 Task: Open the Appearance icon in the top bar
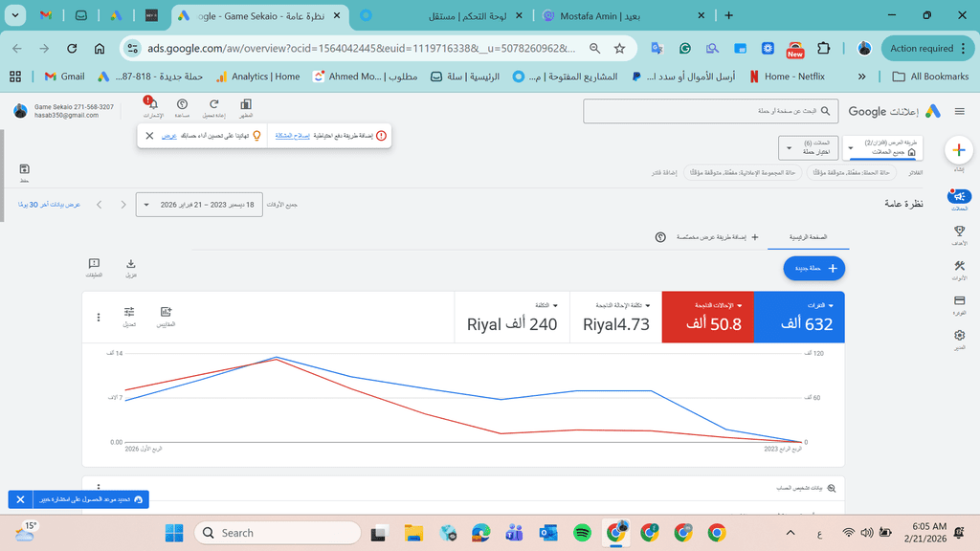click(x=246, y=104)
